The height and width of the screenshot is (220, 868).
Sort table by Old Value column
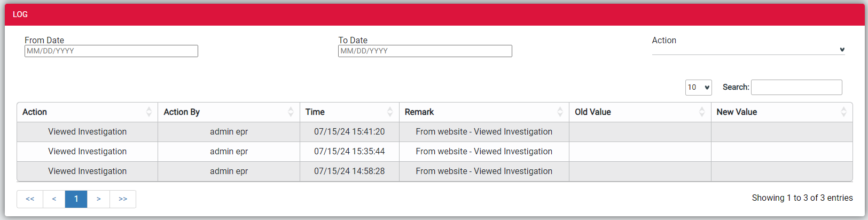[640, 112]
